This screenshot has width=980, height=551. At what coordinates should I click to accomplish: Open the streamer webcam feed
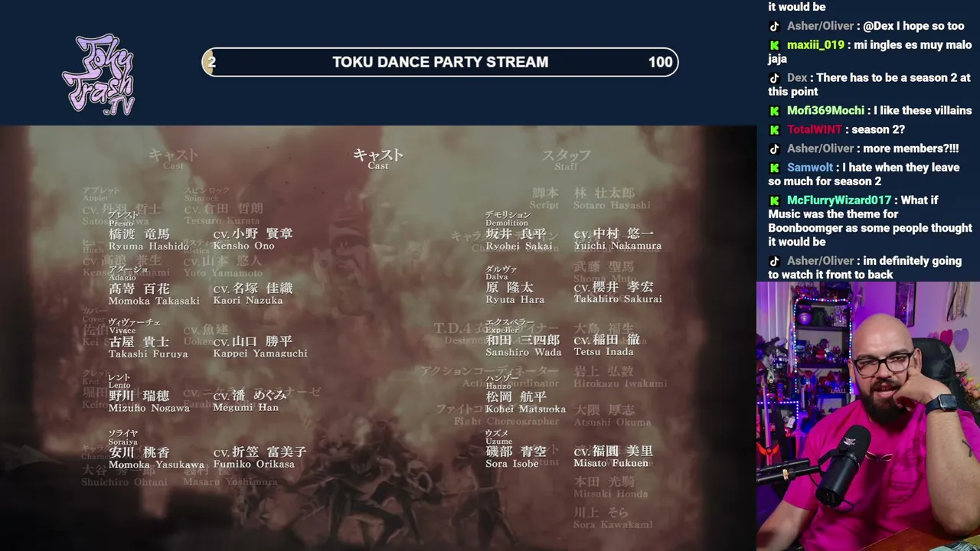point(868,416)
